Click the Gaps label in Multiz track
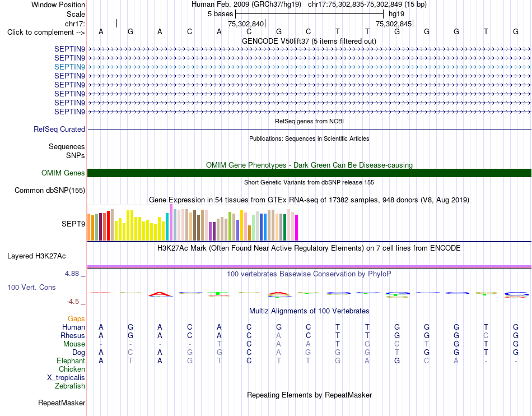Viewport: 532px width, 416px height. (x=76, y=318)
